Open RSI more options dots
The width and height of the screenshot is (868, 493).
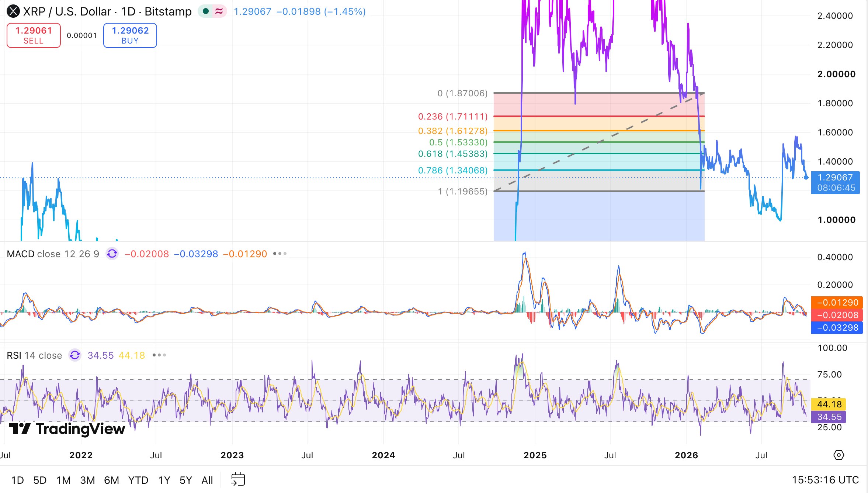159,355
